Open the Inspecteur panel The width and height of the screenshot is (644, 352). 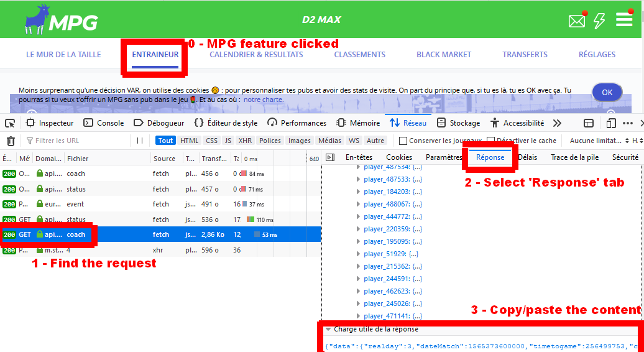pos(50,123)
